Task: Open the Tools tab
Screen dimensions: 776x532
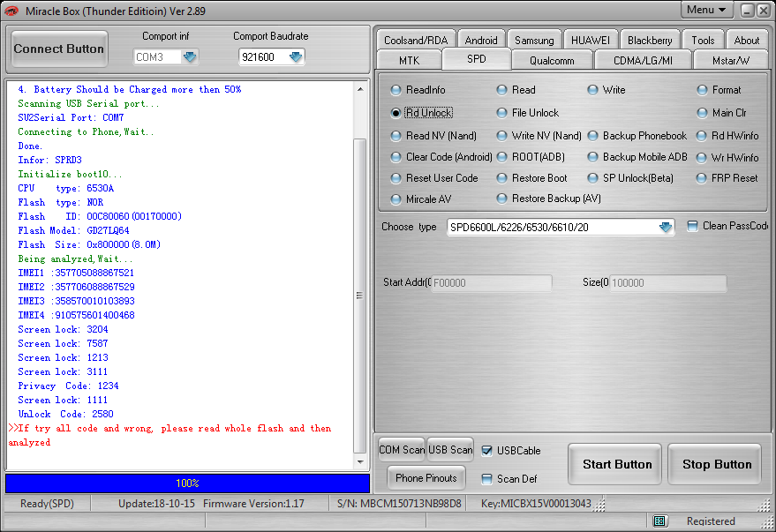Action: click(703, 40)
